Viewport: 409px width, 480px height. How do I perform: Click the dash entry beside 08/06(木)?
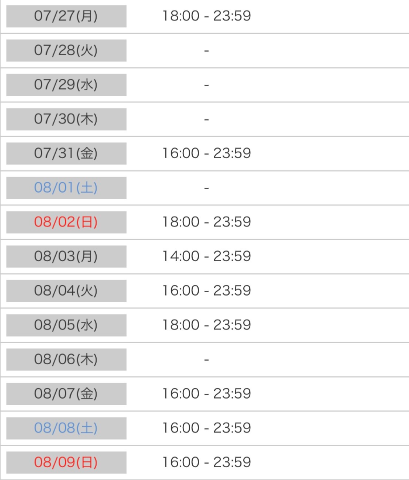click(207, 360)
